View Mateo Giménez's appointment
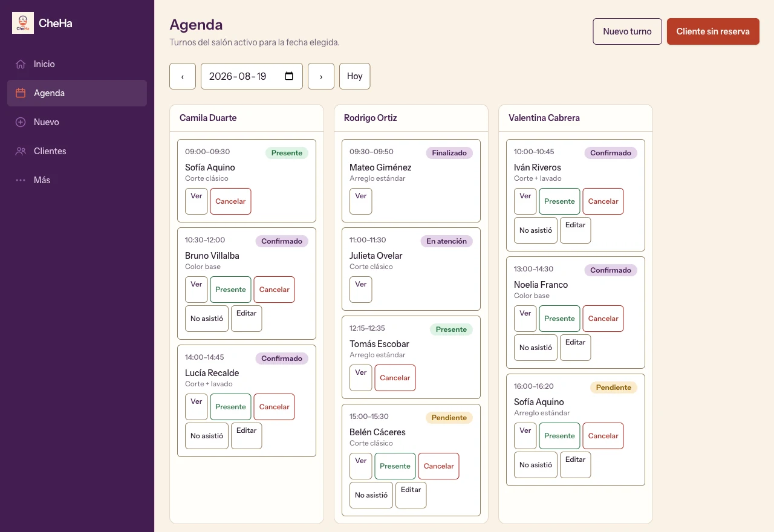 click(x=361, y=201)
